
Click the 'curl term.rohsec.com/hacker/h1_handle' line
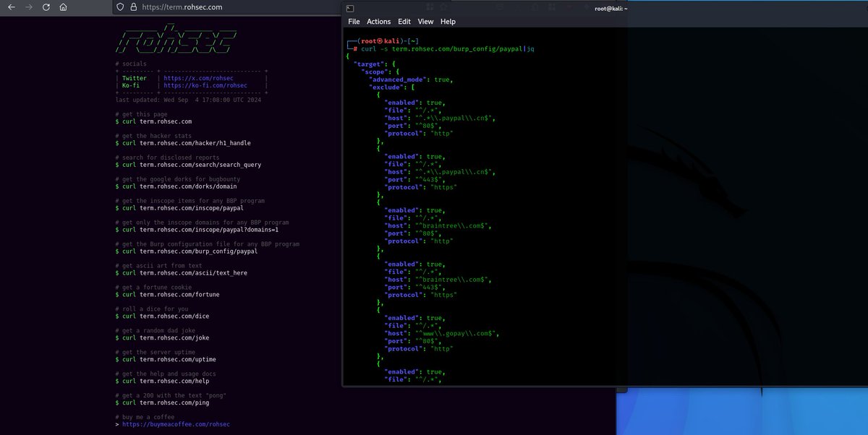(183, 143)
